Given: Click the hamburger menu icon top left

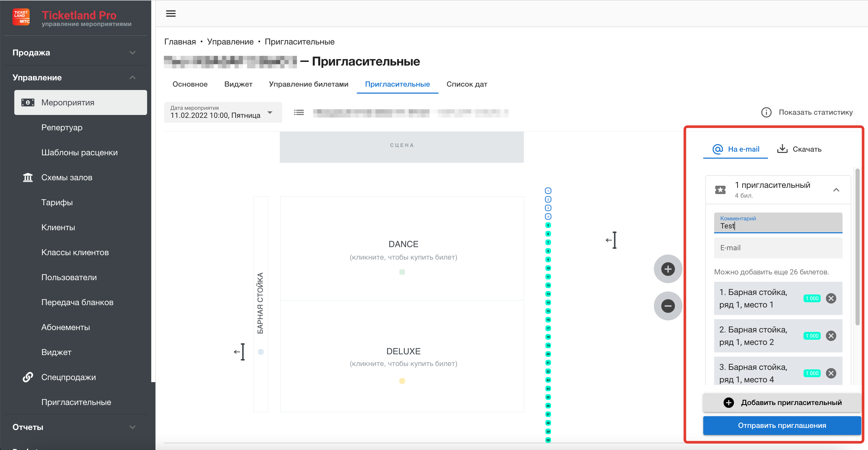Looking at the screenshot, I should pos(171,14).
